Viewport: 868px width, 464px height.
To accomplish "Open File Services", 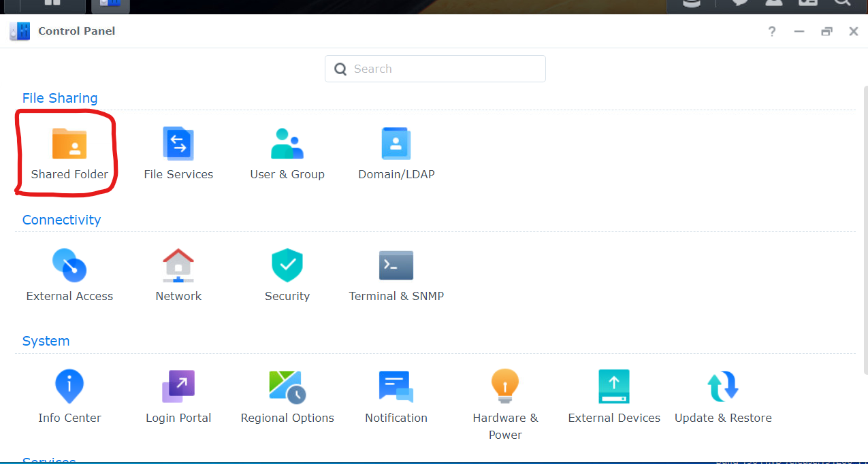I will [x=178, y=154].
